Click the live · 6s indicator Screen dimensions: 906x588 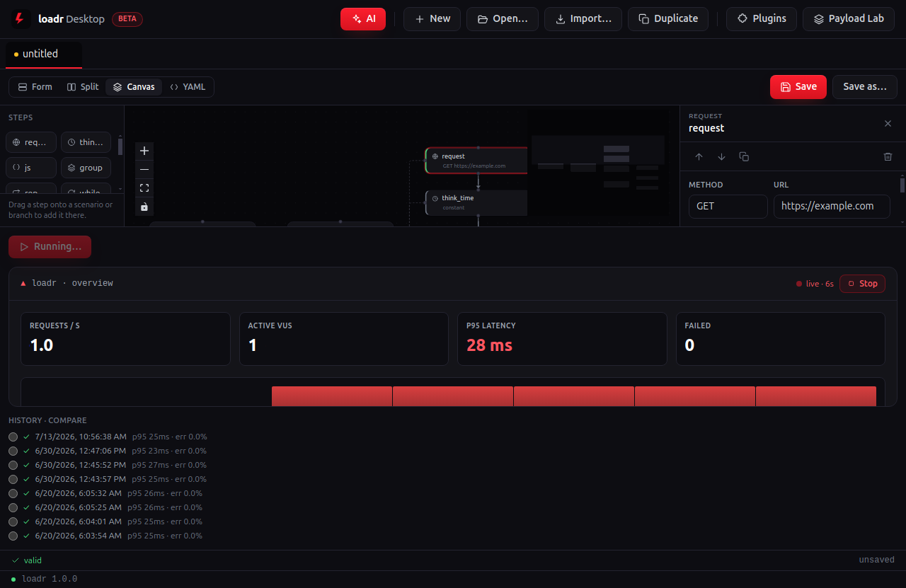click(815, 284)
